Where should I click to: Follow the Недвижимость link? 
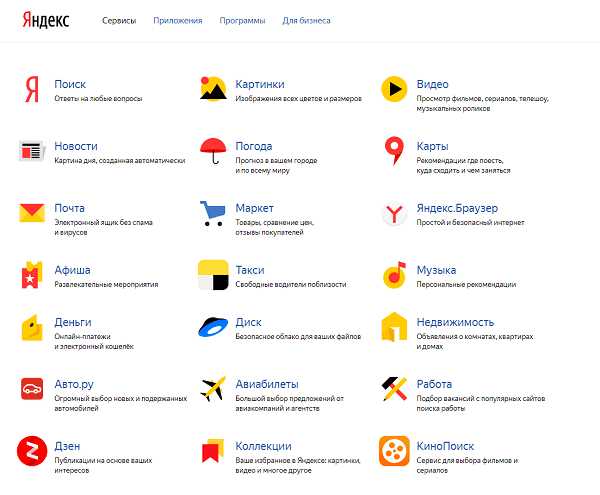pyautogui.click(x=455, y=322)
